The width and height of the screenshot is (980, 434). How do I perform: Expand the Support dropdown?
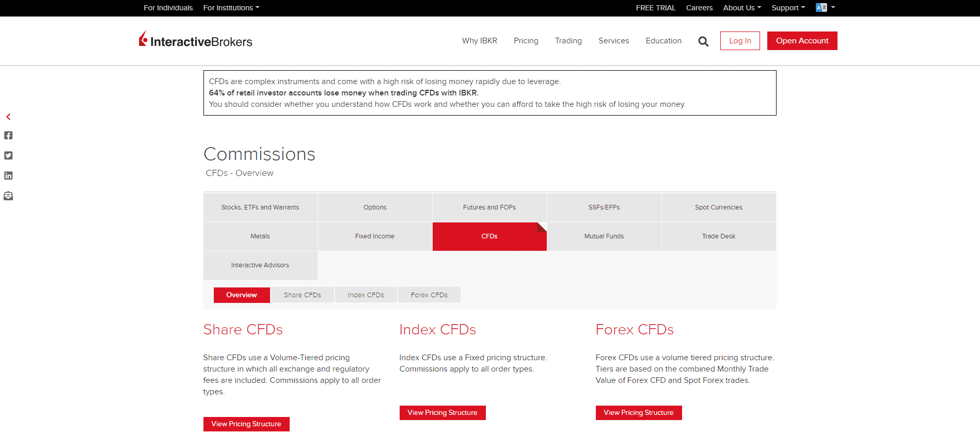pos(788,8)
